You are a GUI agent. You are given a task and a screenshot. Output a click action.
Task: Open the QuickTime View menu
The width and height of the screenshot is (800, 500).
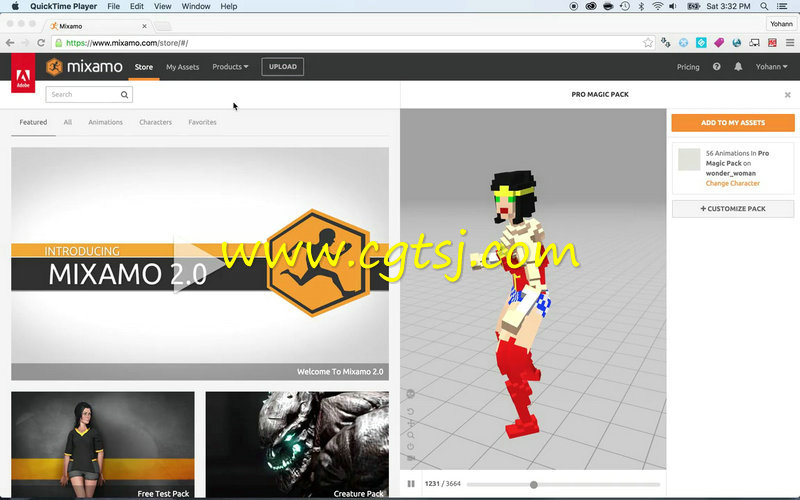(162, 6)
